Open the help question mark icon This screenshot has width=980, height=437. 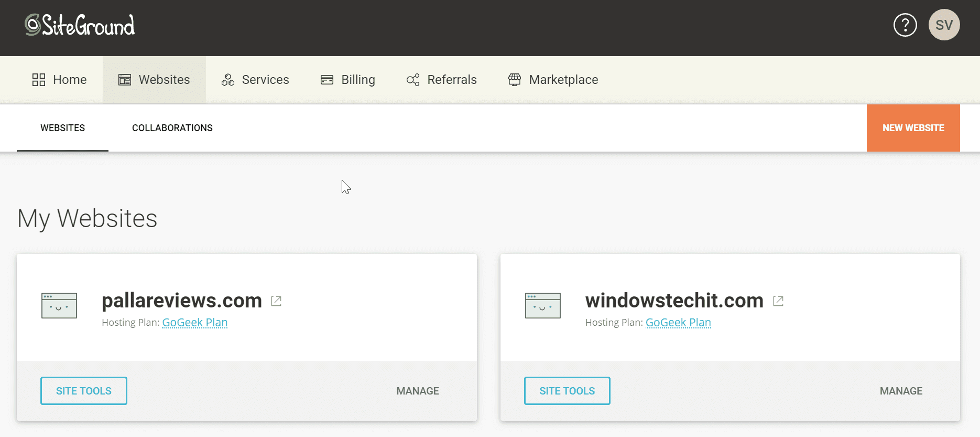coord(905,25)
